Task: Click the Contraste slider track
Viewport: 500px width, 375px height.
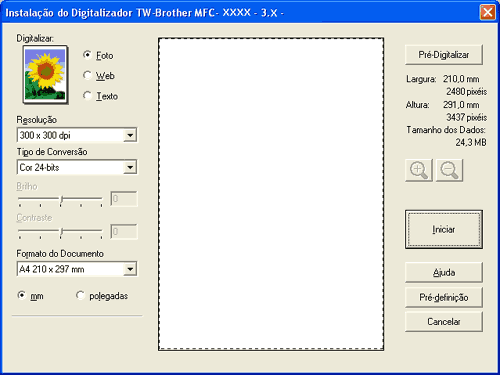Action: tap(60, 232)
